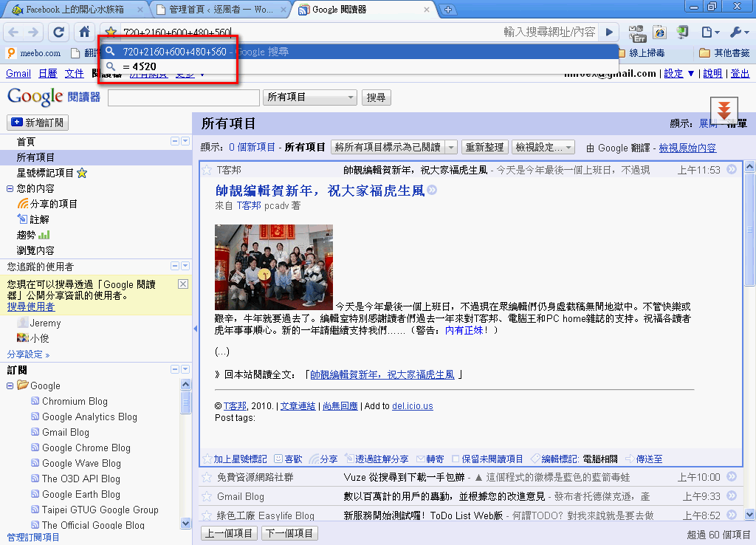This screenshot has width=756, height=545.
Task: Open the article title 帥靚編輯賀新年
Action: pyautogui.click(x=320, y=191)
